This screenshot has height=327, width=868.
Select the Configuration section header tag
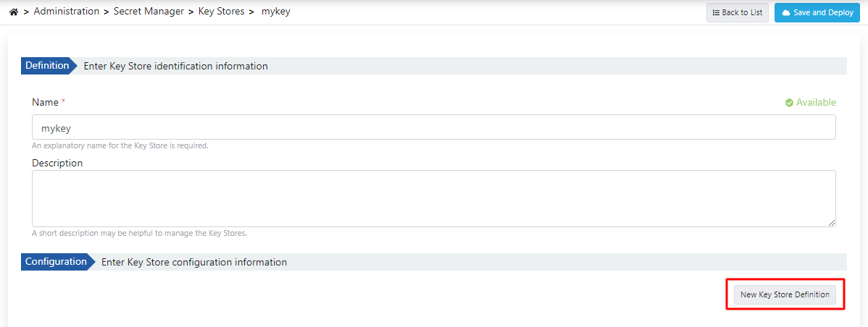point(56,262)
